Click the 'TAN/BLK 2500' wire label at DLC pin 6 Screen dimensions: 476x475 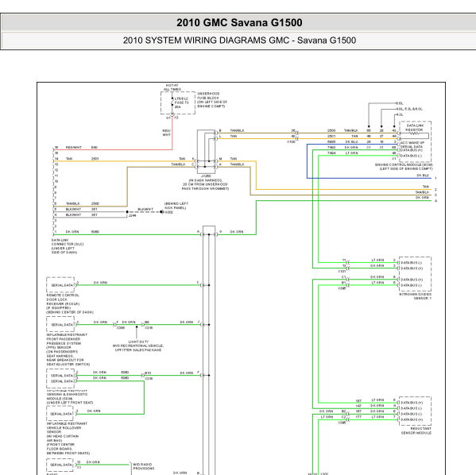82,203
